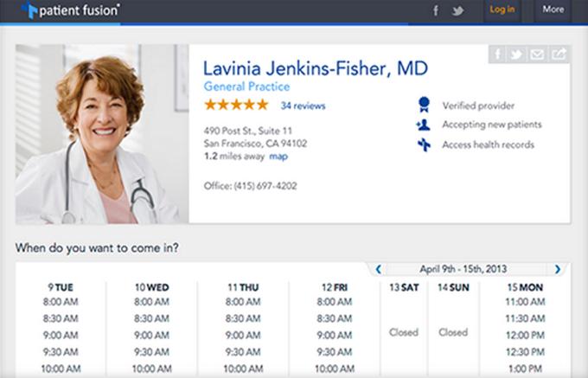Open the map link
The image size is (588, 378).
278,157
